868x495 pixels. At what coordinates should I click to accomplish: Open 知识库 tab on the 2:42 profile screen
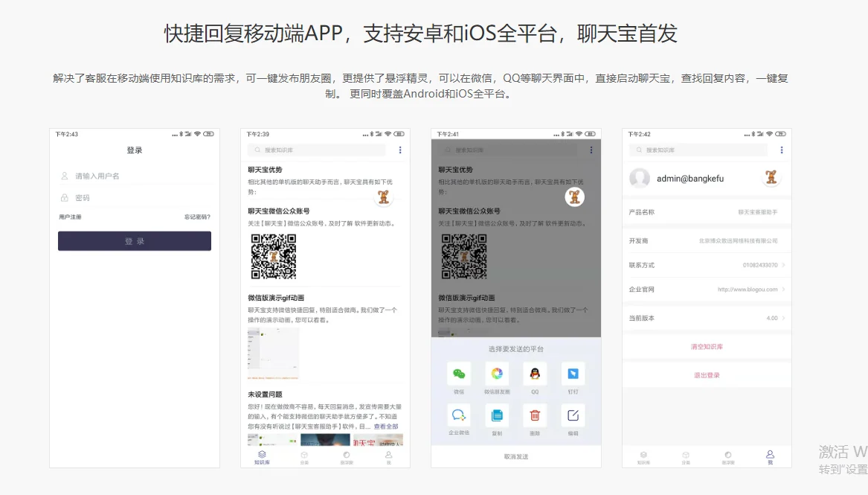pos(643,458)
